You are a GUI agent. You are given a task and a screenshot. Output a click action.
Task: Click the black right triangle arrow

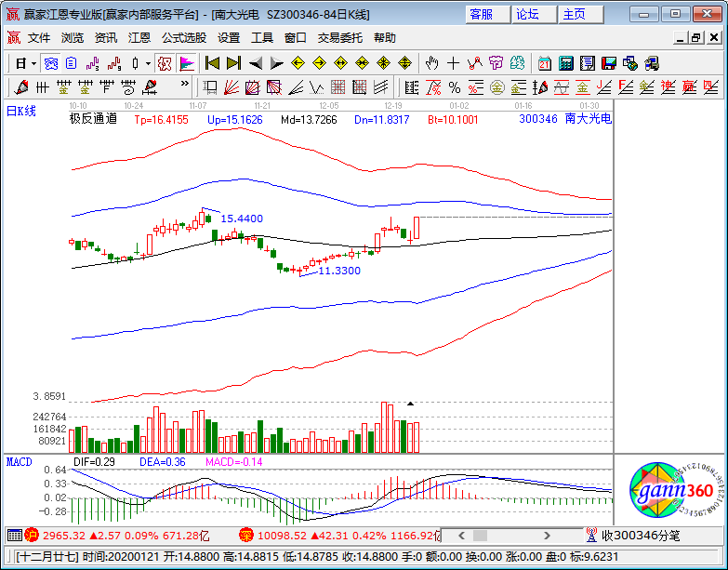coord(277,63)
